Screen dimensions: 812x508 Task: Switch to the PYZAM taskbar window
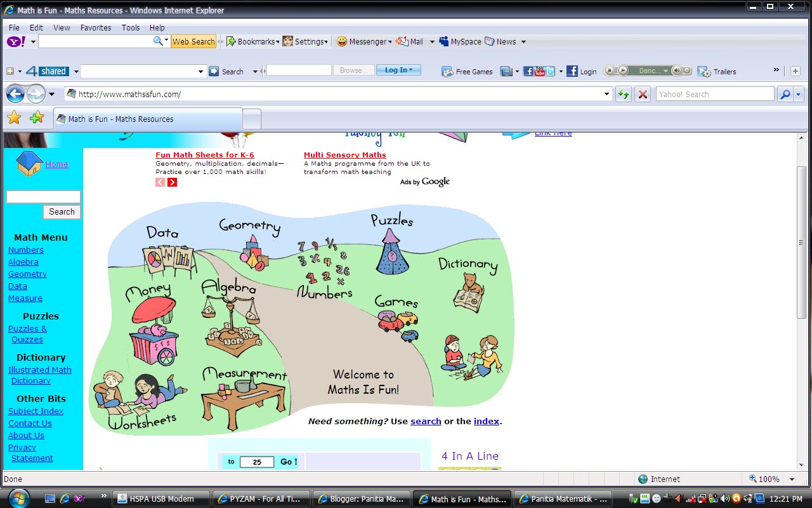pyautogui.click(x=261, y=498)
